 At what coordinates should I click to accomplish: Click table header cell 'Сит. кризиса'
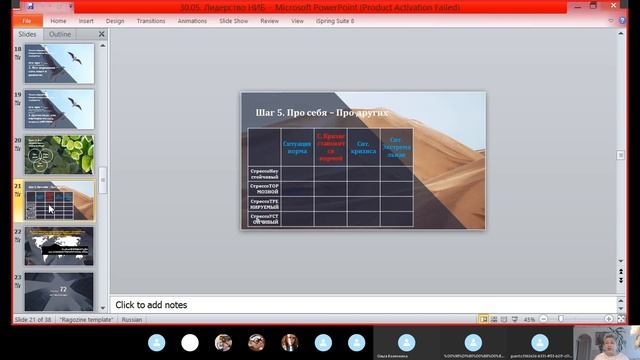click(363, 147)
